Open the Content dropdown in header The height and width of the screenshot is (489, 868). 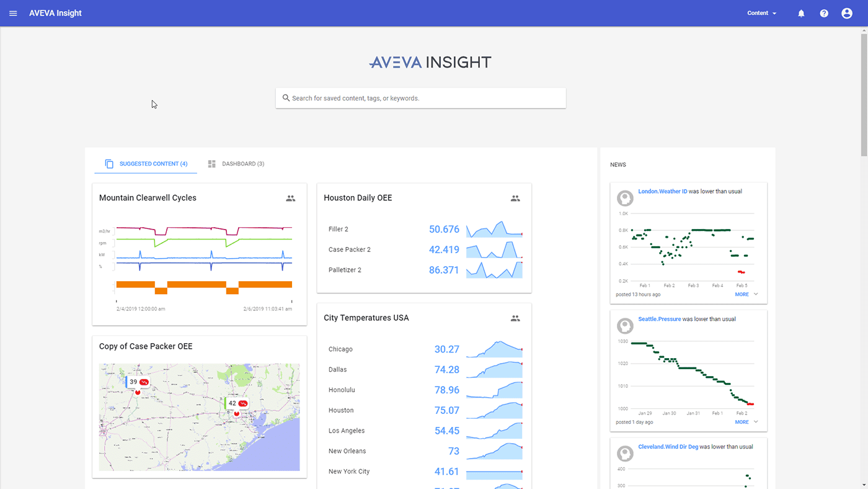(x=762, y=13)
